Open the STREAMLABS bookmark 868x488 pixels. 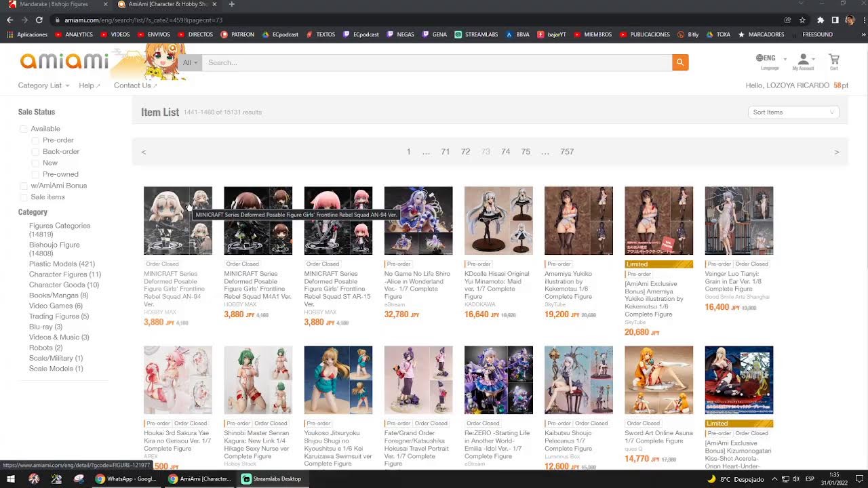click(476, 35)
